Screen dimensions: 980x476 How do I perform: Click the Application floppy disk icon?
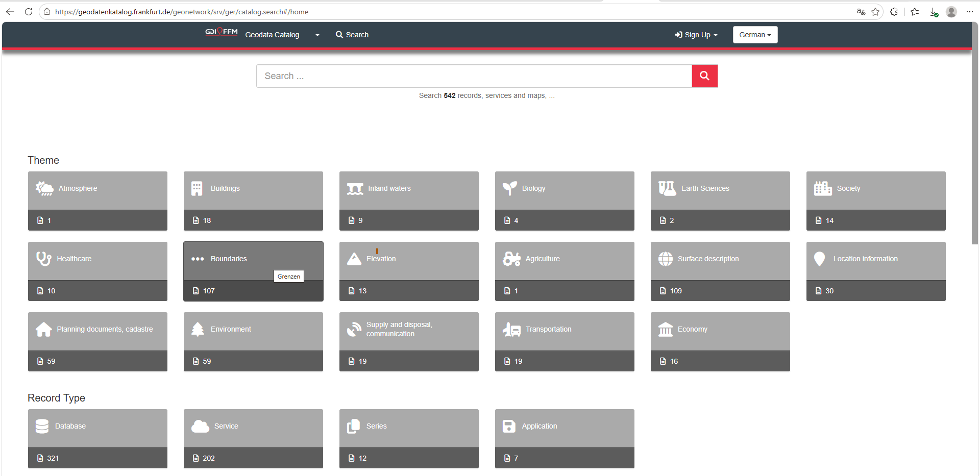(509, 426)
